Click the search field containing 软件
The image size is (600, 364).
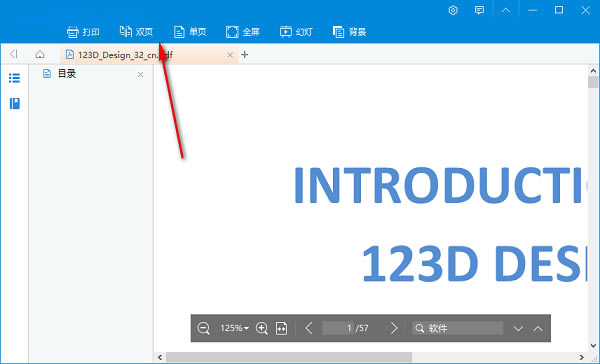tap(458, 328)
